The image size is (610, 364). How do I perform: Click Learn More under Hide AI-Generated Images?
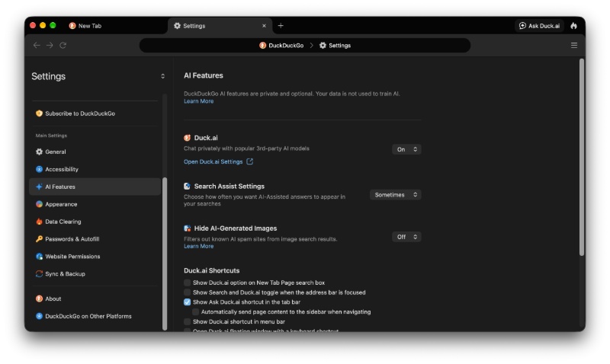tap(198, 246)
